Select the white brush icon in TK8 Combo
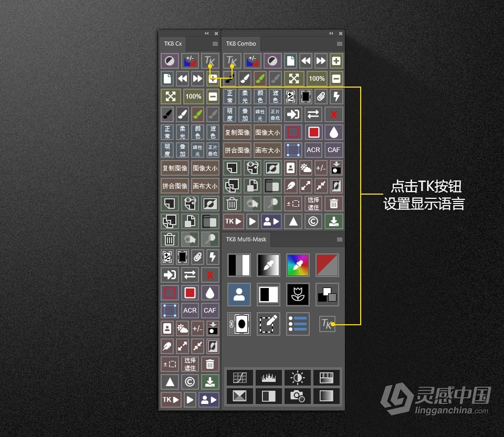Screen dimensions: 504x437 click(x=245, y=78)
